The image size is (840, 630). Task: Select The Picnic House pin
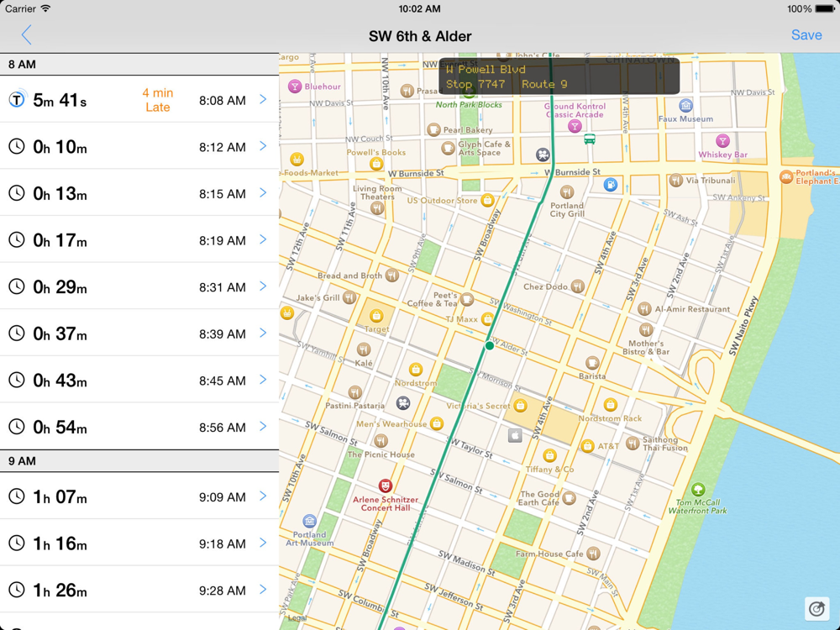point(381,441)
